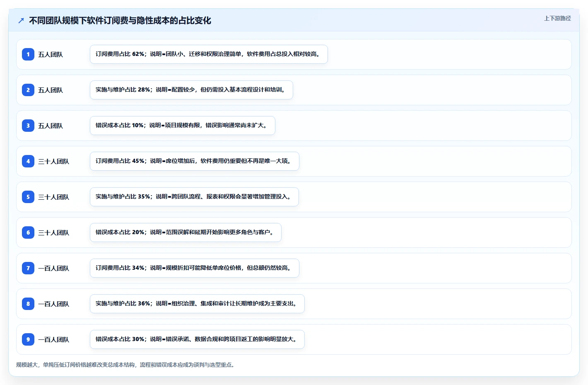Select step badge number 3

28,126
